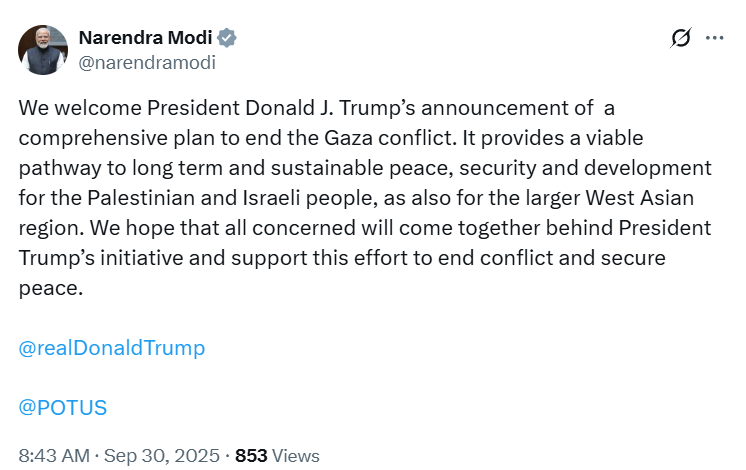This screenshot has height=470, width=746.
Task: Open the @POTUS mention link
Action: (x=63, y=408)
